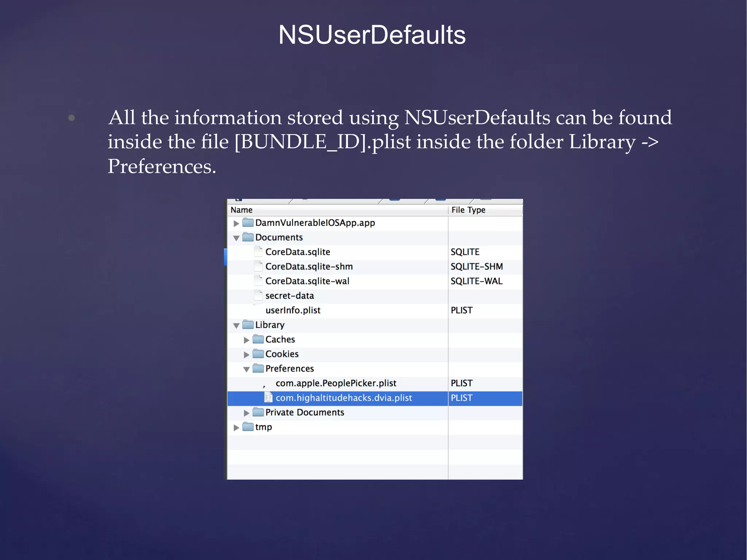Click the NSUserDefaults slide title
This screenshot has width=747, height=560.
click(372, 35)
